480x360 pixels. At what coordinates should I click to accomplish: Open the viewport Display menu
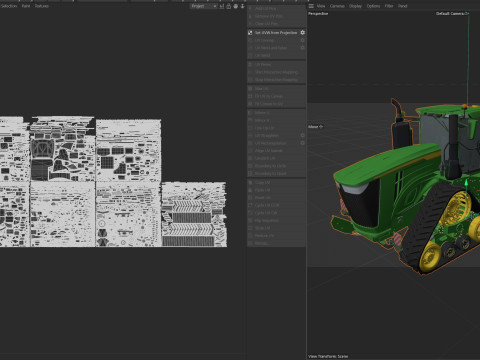pyautogui.click(x=355, y=6)
